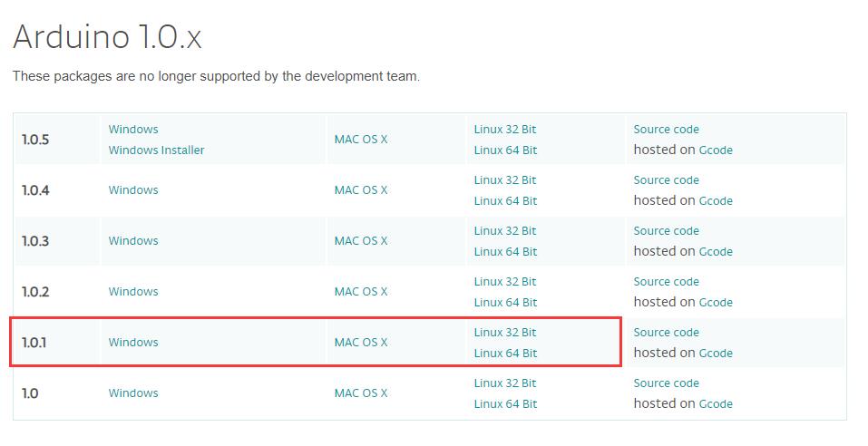The height and width of the screenshot is (446, 868).
Task: Choose Linux 64 Bit for version 1.0.3
Action: point(505,252)
